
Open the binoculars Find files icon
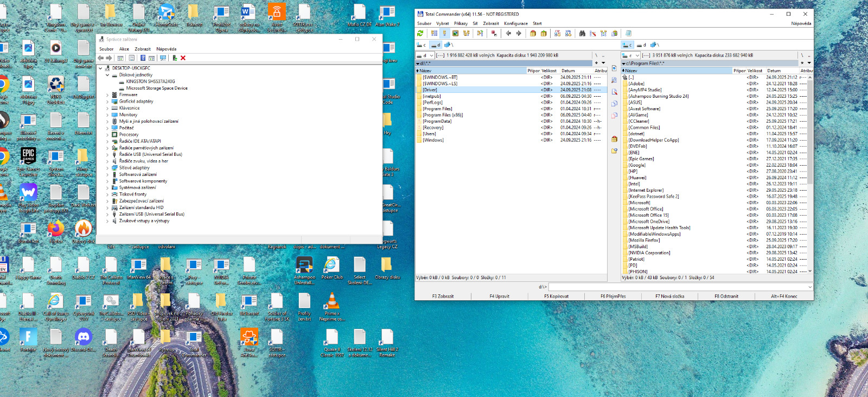[x=582, y=34]
